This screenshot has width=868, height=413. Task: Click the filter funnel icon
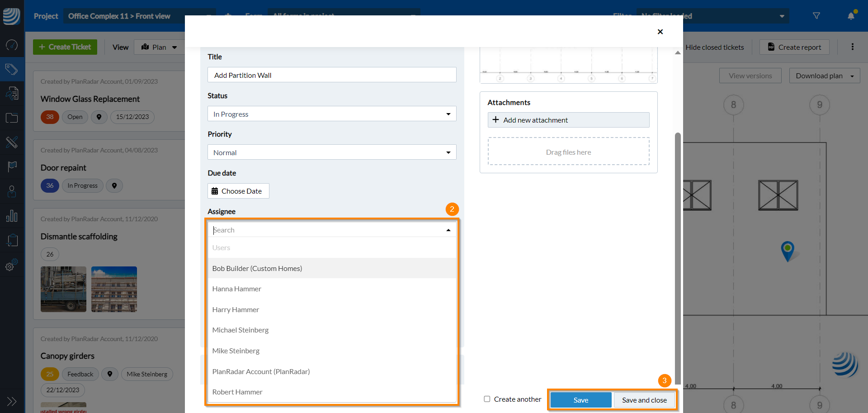(816, 16)
